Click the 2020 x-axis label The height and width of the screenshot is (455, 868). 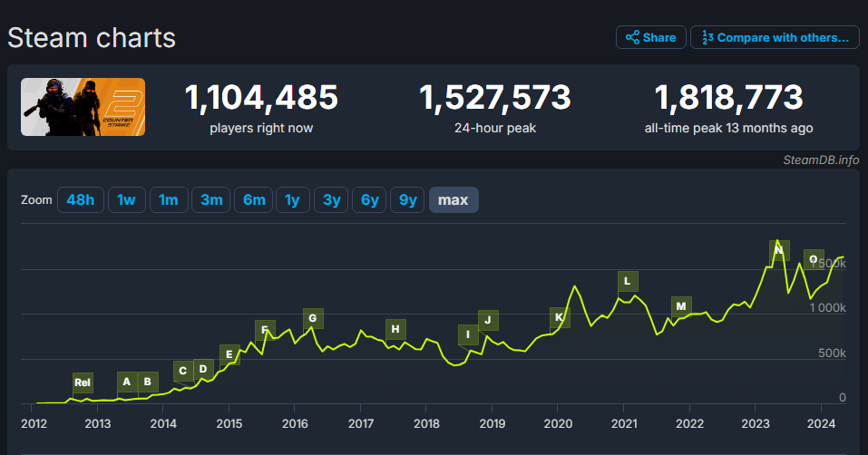click(x=558, y=423)
